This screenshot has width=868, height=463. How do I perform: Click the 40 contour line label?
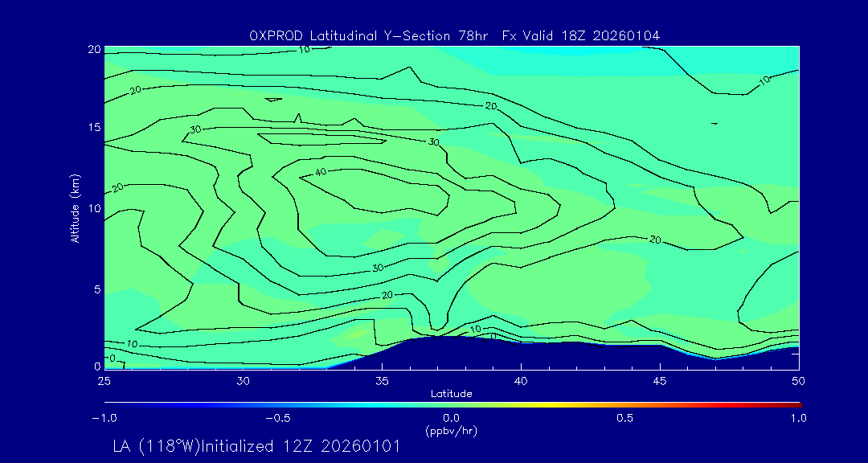(x=321, y=172)
